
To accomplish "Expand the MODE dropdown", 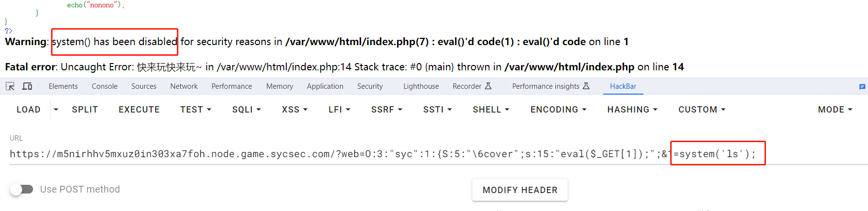I will click(835, 110).
